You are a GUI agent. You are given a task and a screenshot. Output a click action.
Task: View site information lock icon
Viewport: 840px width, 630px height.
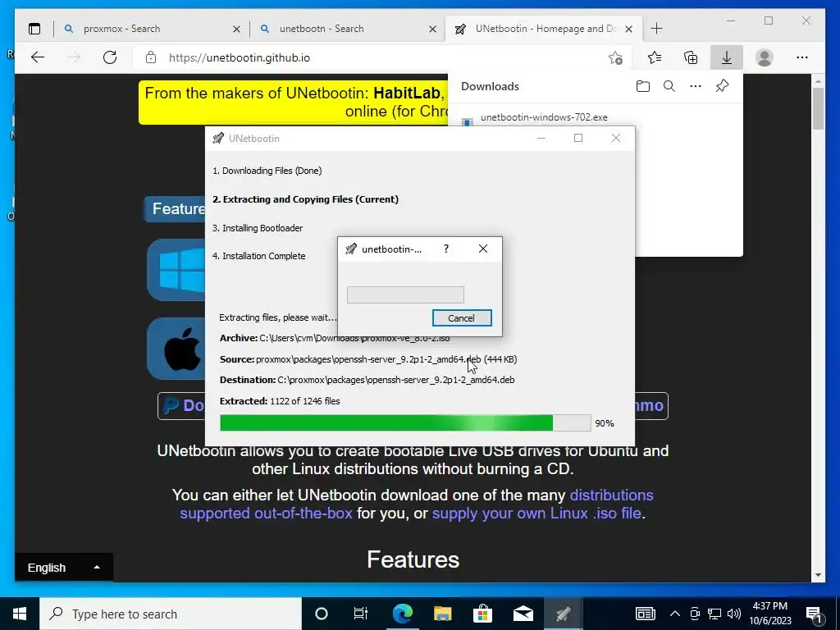151,57
